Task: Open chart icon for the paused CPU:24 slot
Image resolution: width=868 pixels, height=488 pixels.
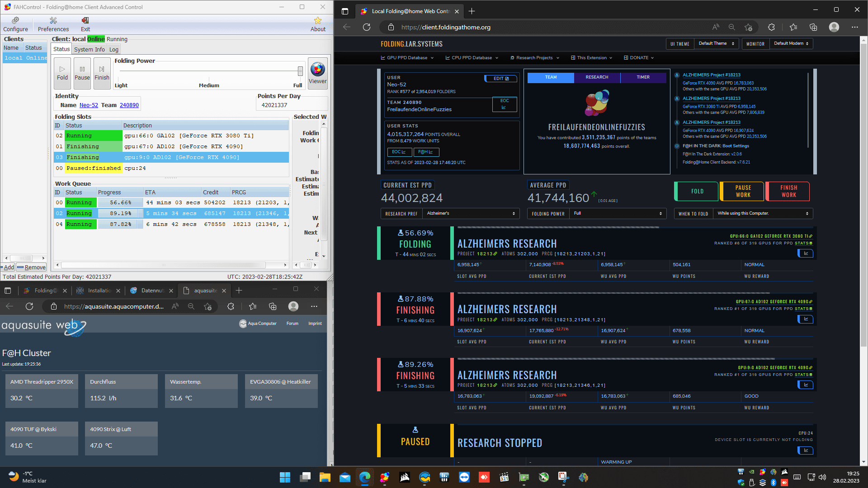Action: point(805,450)
